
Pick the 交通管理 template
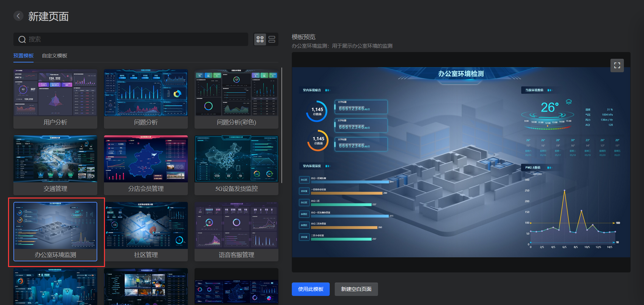coord(55,165)
